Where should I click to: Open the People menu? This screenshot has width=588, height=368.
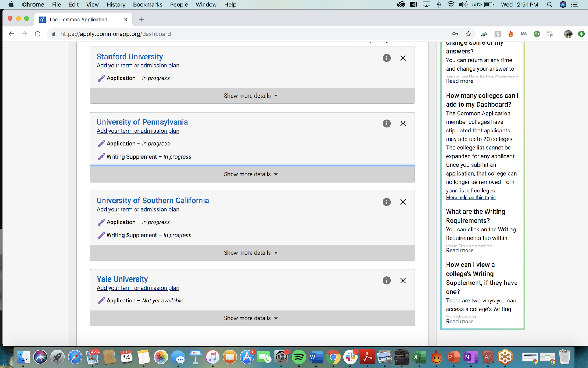[x=179, y=4]
